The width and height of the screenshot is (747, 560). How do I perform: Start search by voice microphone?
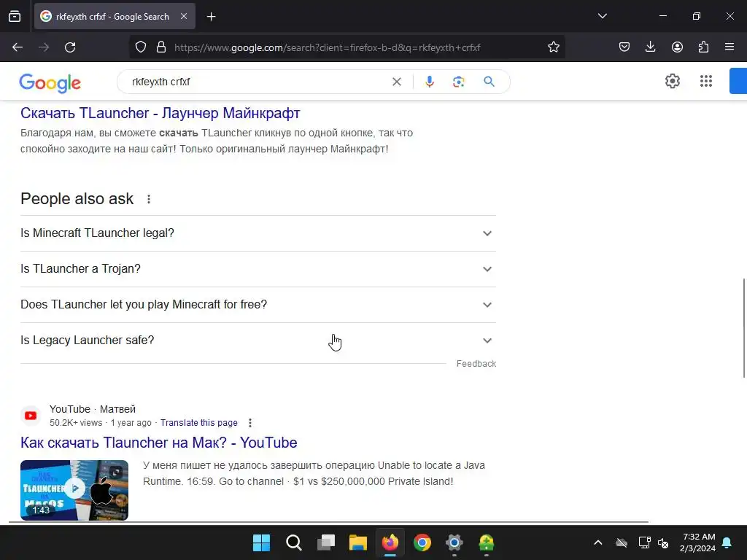pos(430,82)
